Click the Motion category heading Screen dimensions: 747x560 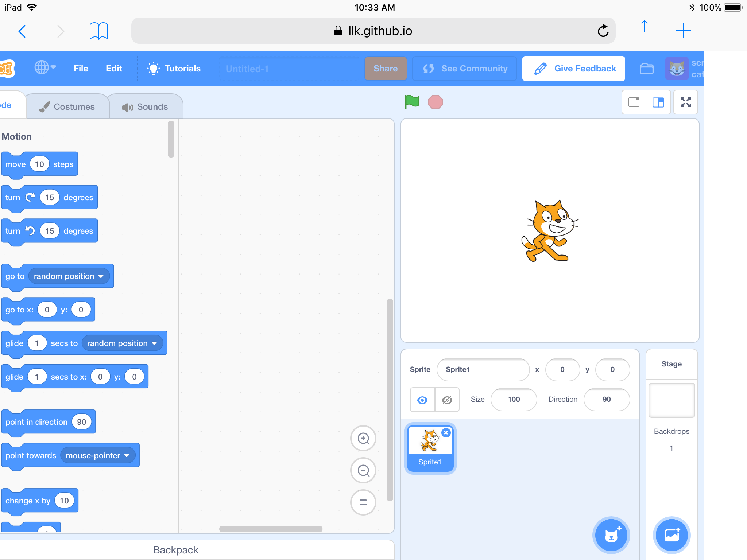pyautogui.click(x=17, y=136)
